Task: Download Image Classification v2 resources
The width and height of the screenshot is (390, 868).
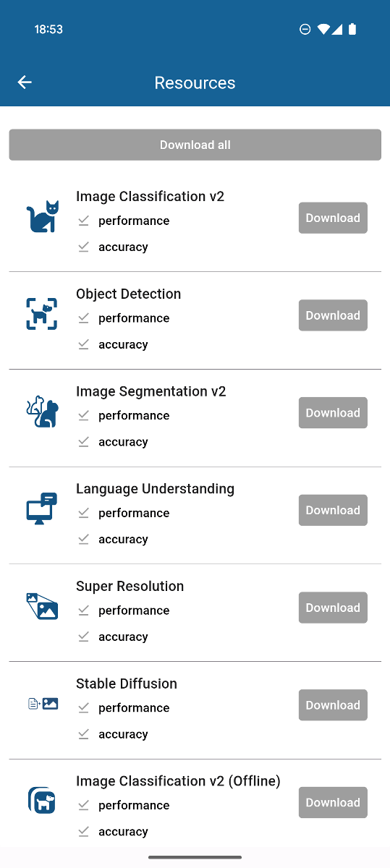Action: tap(333, 218)
